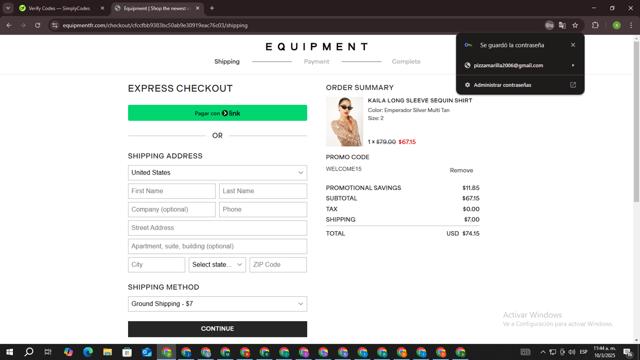Open the translate page icon

[562, 25]
